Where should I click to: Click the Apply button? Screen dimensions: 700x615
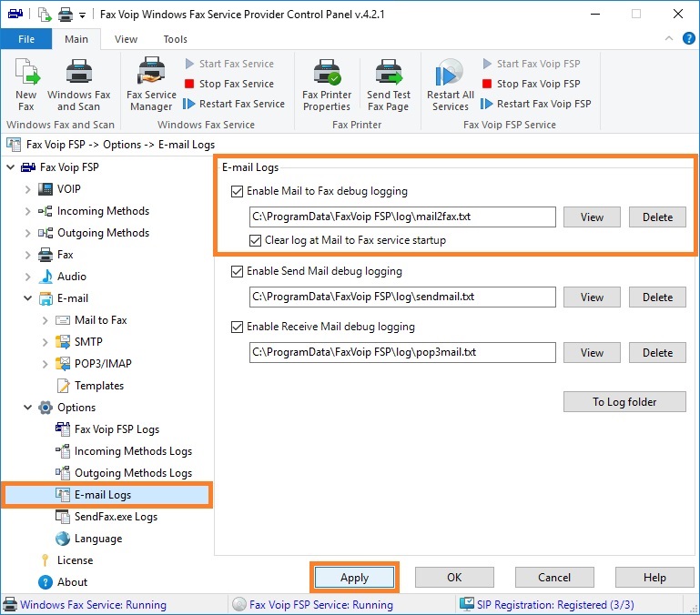coord(354,578)
